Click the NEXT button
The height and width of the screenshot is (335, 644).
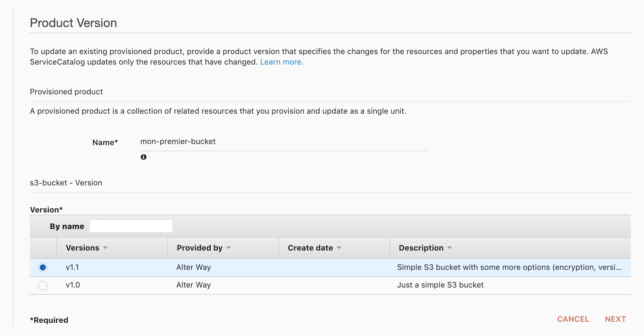point(615,319)
